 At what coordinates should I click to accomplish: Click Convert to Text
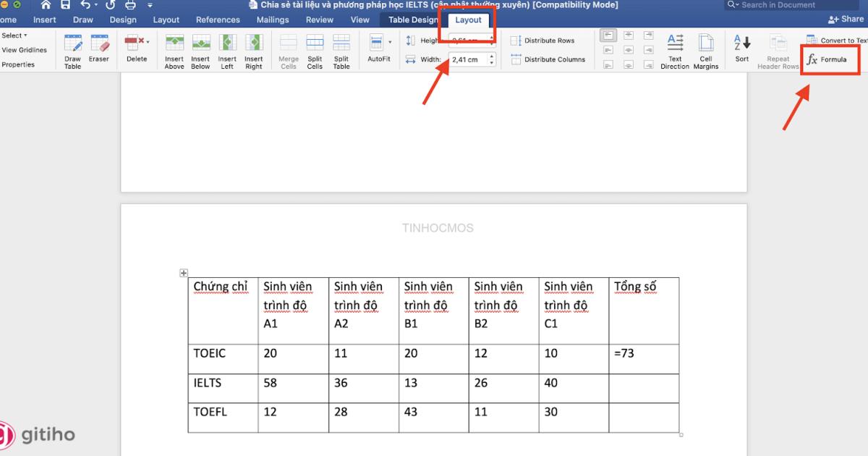click(x=838, y=41)
